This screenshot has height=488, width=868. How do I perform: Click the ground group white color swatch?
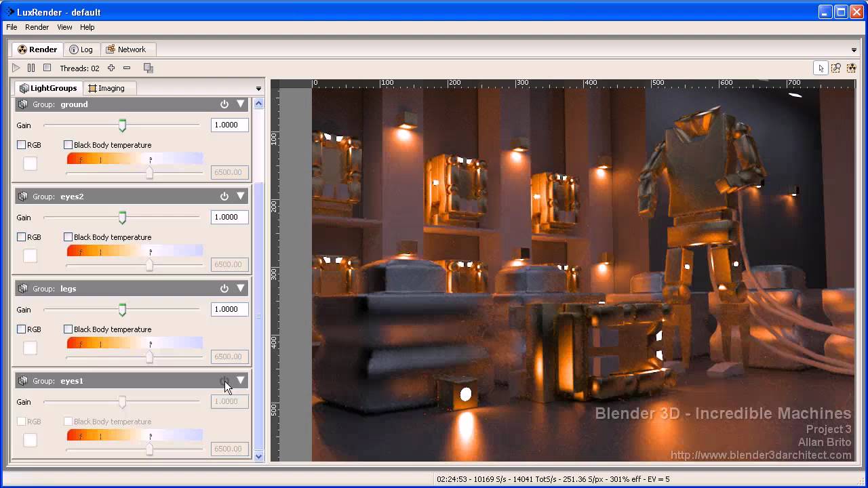[x=30, y=163]
